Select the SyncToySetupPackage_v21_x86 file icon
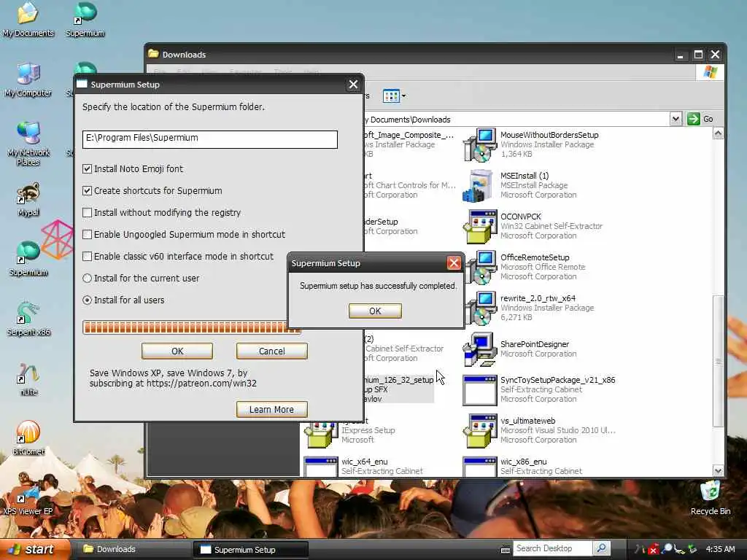This screenshot has height=560, width=747. click(480, 390)
